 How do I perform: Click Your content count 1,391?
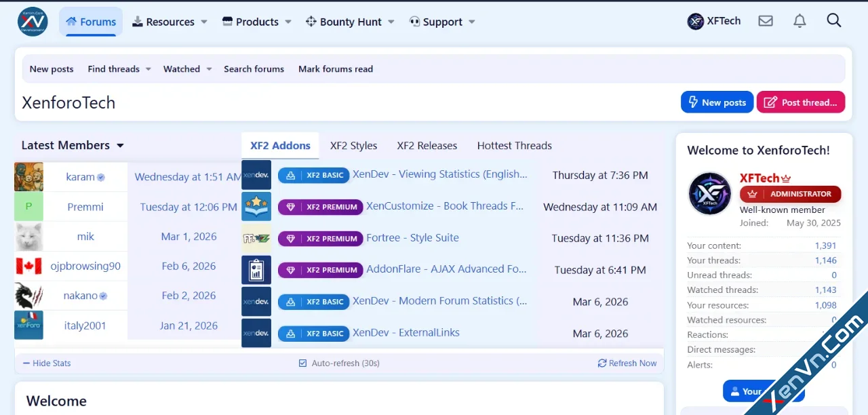tap(826, 246)
